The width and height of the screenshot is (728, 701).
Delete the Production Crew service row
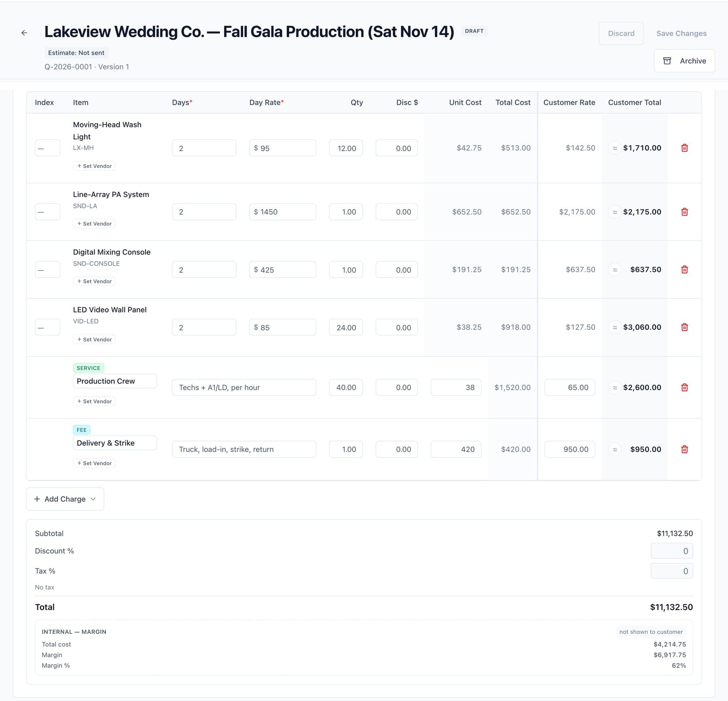tap(684, 387)
